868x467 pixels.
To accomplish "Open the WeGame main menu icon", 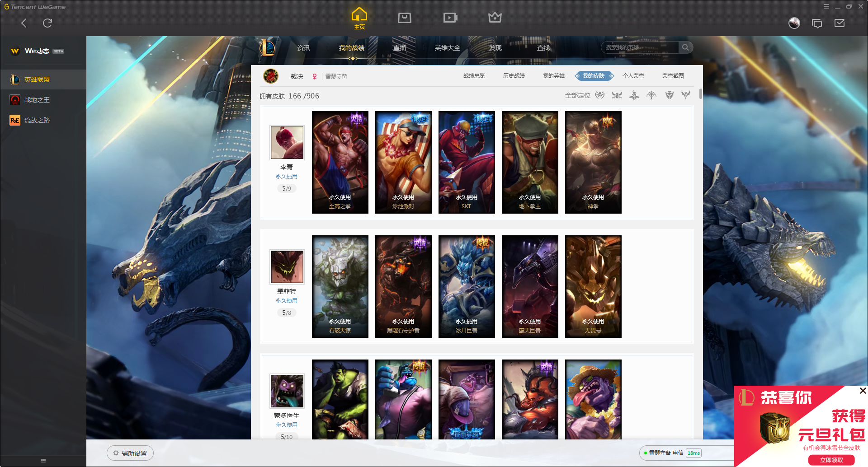I will tap(826, 6).
